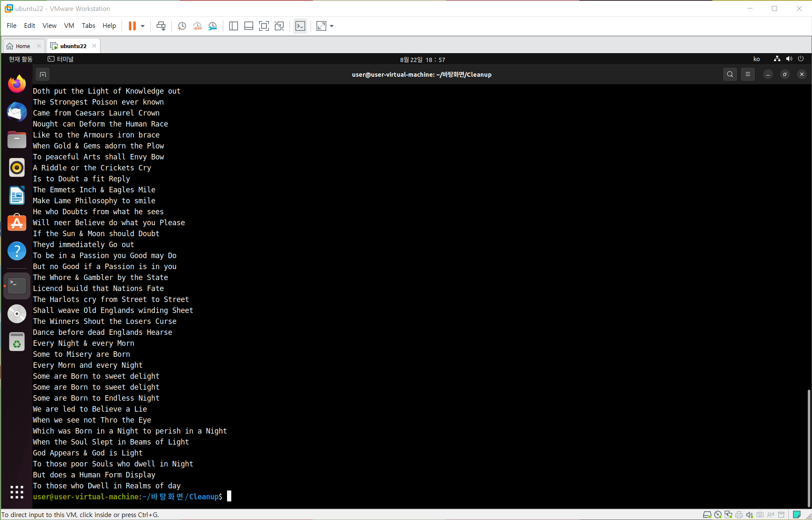
Task: Click the Send Ctrl+Alt+Del toolbar icon
Action: tap(161, 26)
